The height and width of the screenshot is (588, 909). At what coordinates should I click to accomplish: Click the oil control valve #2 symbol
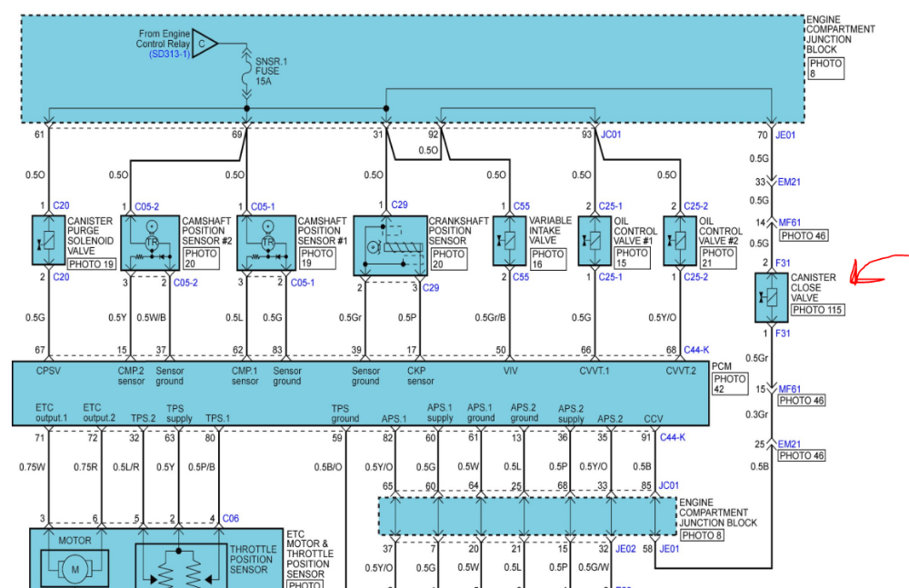(679, 241)
